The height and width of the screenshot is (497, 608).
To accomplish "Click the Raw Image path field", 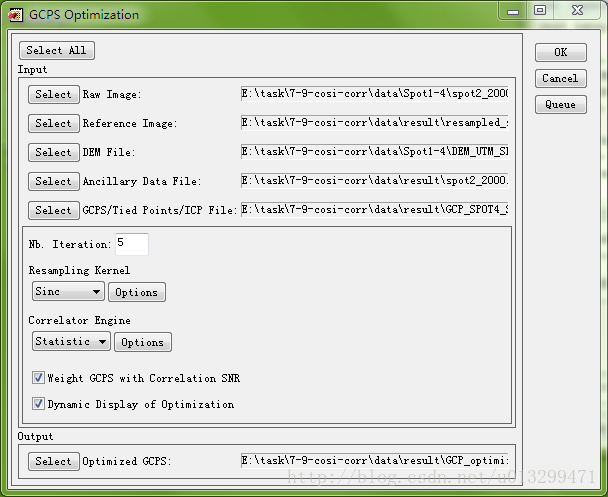I will pos(375,94).
